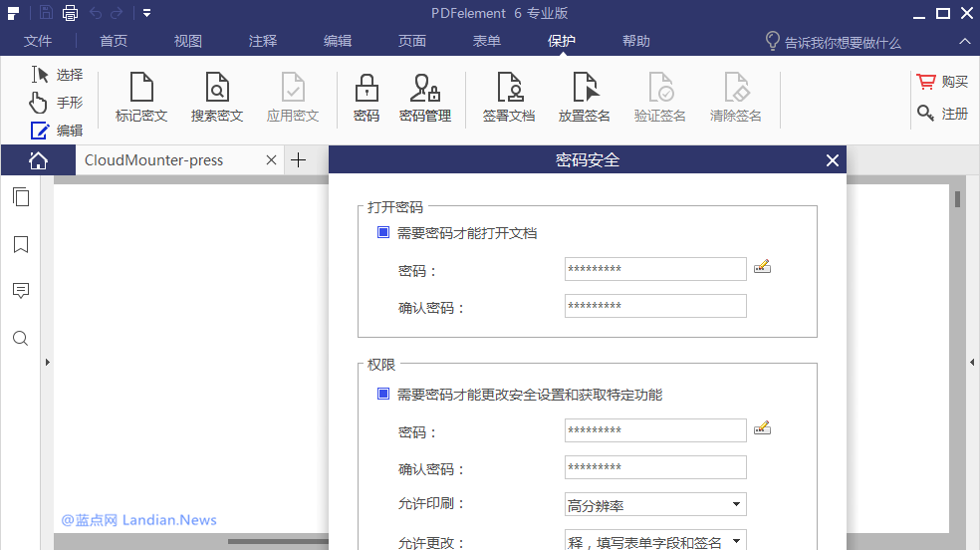Expand the left side panel arrow
980x550 pixels.
pos(48,362)
